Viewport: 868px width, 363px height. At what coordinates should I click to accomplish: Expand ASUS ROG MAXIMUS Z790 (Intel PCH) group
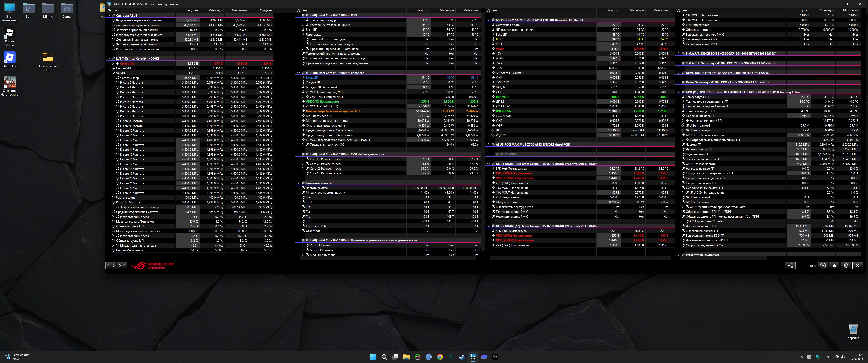(x=489, y=144)
